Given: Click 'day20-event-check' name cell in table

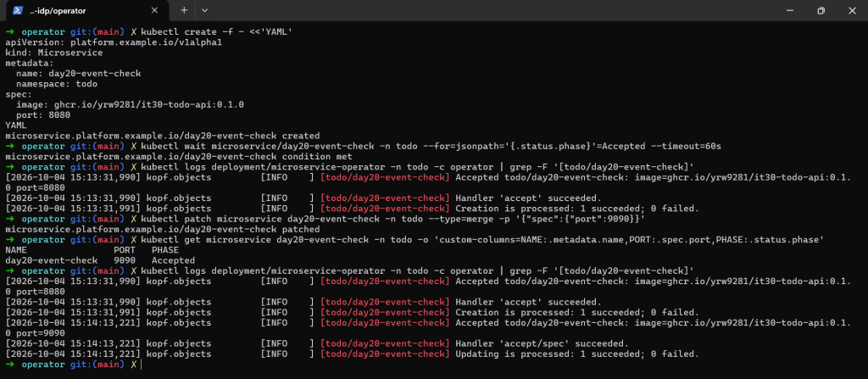Looking at the screenshot, I should (x=51, y=260).
